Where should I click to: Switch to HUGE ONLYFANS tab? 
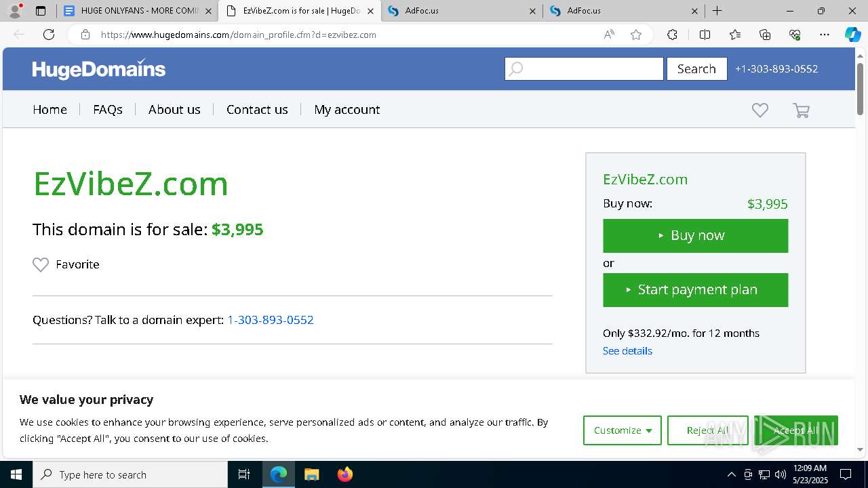tap(138, 11)
